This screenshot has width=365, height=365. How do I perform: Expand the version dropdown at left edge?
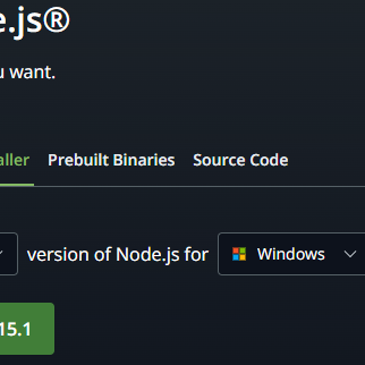coord(9,254)
